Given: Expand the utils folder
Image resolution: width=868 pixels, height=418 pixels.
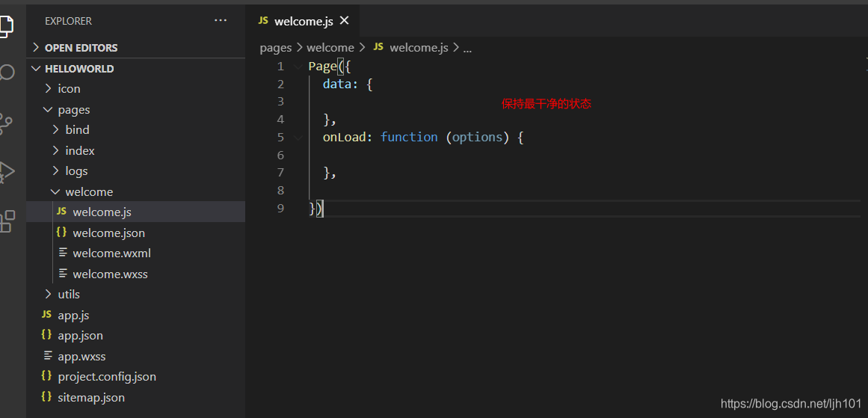Looking at the screenshot, I should click(x=135, y=294).
